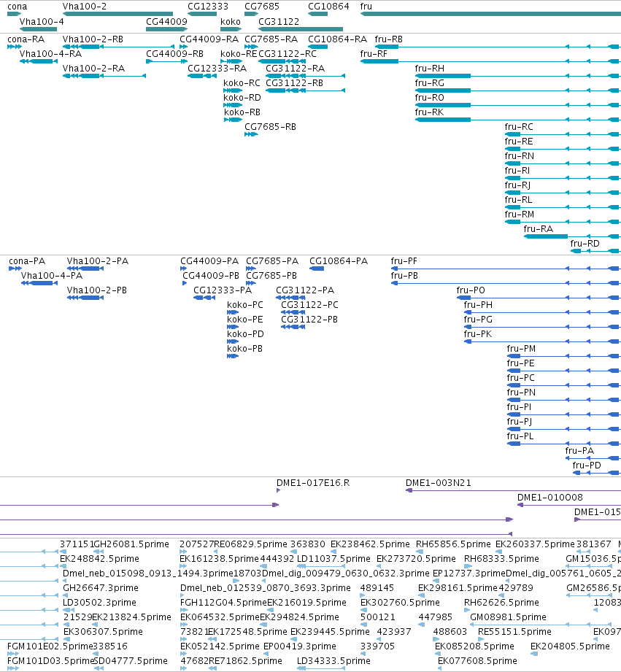Screen dimensions: 621x672
Task: Click protein CG10864-PA
Action: 339,261
